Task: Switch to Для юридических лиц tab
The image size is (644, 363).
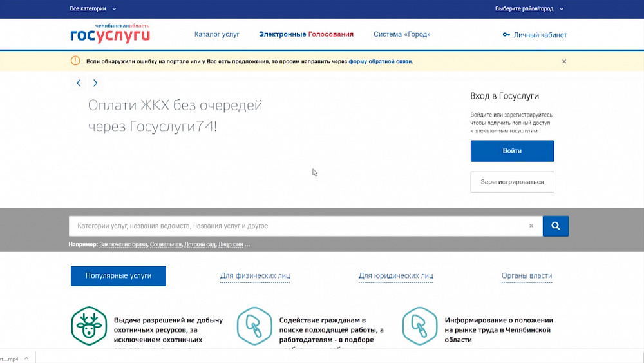Action: [395, 276]
